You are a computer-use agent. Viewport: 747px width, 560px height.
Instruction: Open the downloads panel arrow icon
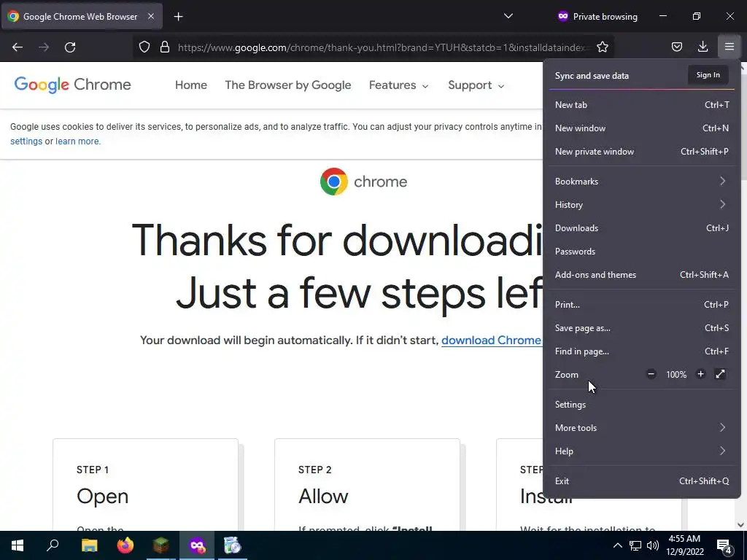tap(703, 47)
